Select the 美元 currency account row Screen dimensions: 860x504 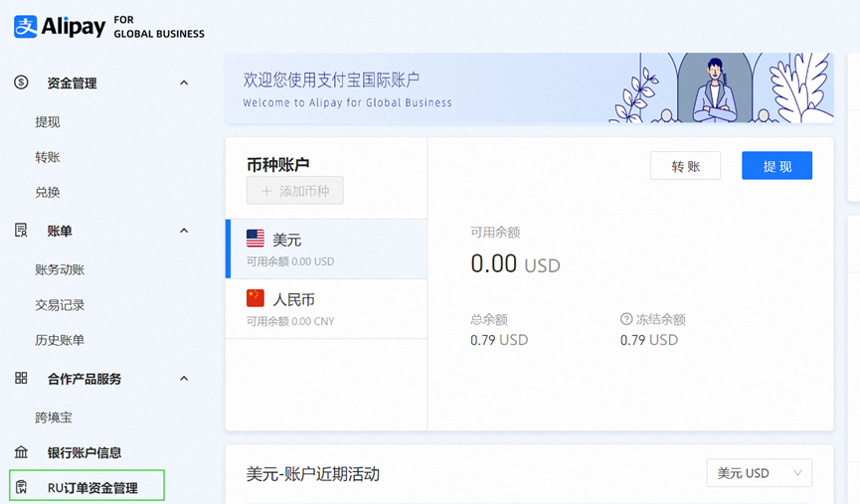click(x=327, y=249)
